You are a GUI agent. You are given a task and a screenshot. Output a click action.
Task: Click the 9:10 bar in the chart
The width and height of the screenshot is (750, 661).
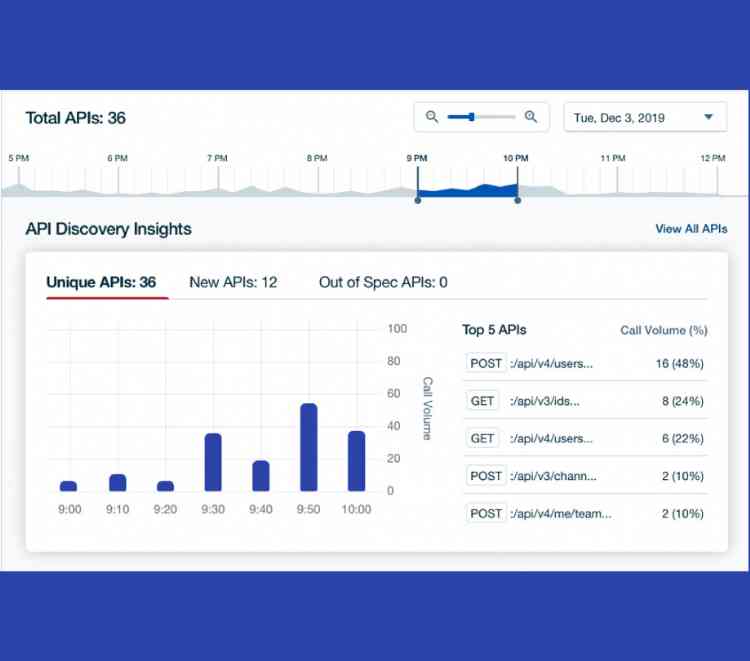tap(118, 483)
